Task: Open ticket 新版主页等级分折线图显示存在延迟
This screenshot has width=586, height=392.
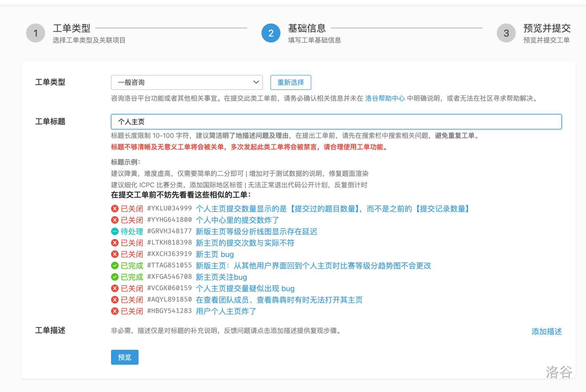Action: pyautogui.click(x=256, y=232)
